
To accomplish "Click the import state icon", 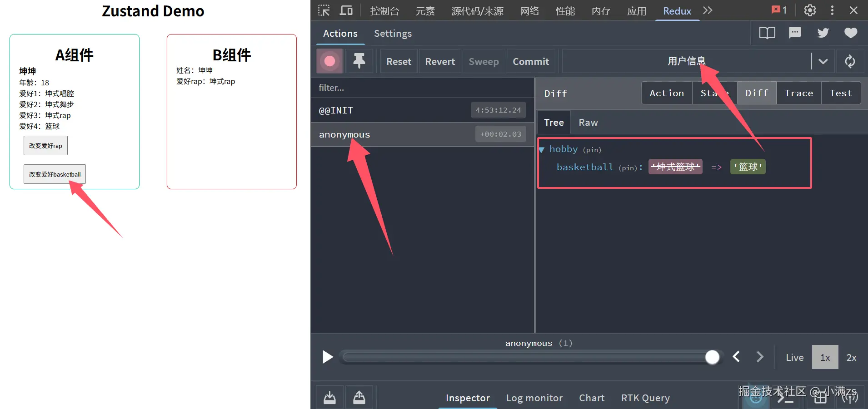I will point(330,398).
